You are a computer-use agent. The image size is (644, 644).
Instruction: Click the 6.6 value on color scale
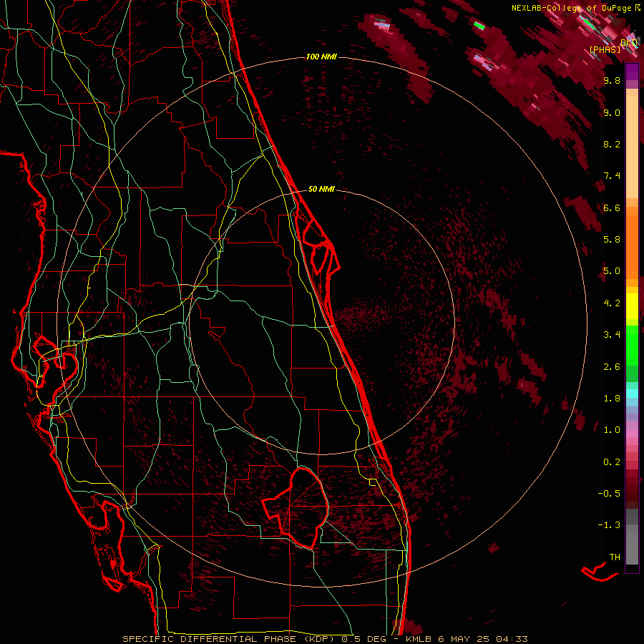(x=612, y=208)
